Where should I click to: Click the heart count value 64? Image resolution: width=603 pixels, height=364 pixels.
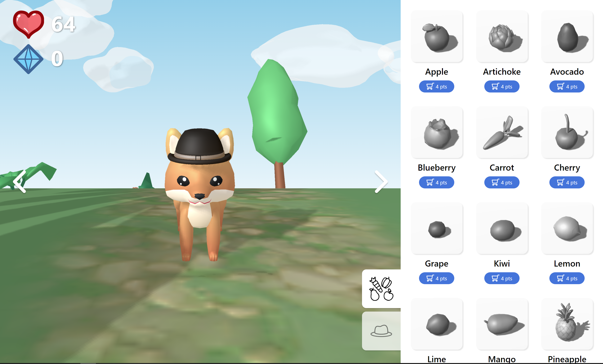(x=63, y=24)
